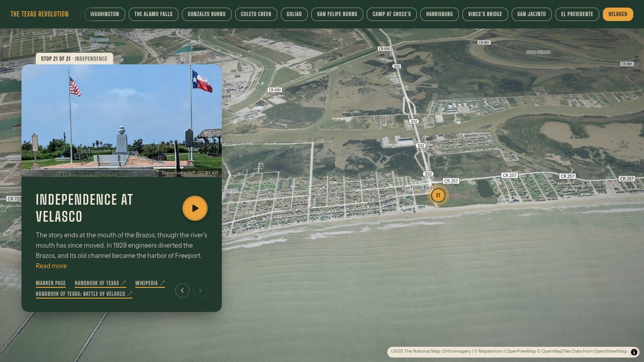Switch to Coleto Creek chapter

(x=256, y=14)
